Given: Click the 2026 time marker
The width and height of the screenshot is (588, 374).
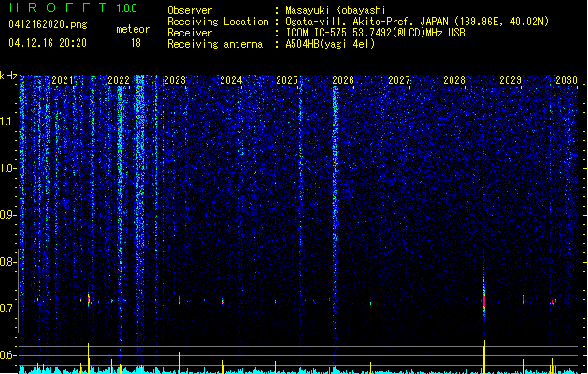Looking at the screenshot, I should (x=343, y=80).
